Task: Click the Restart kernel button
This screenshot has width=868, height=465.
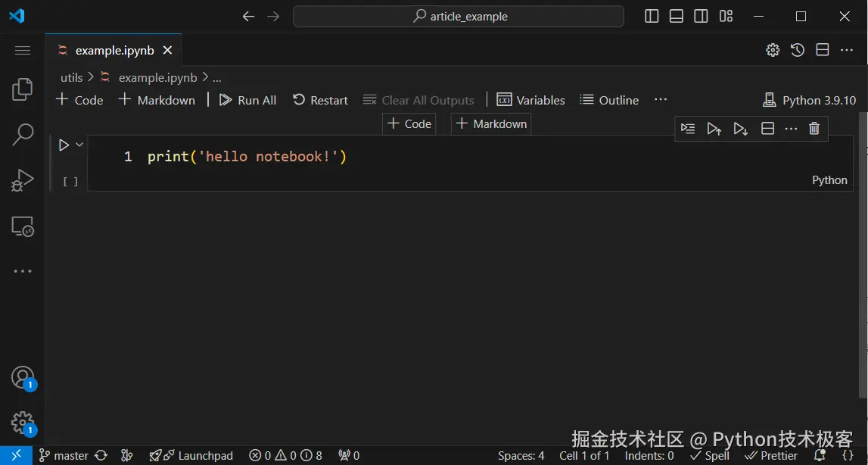Action: coord(320,100)
